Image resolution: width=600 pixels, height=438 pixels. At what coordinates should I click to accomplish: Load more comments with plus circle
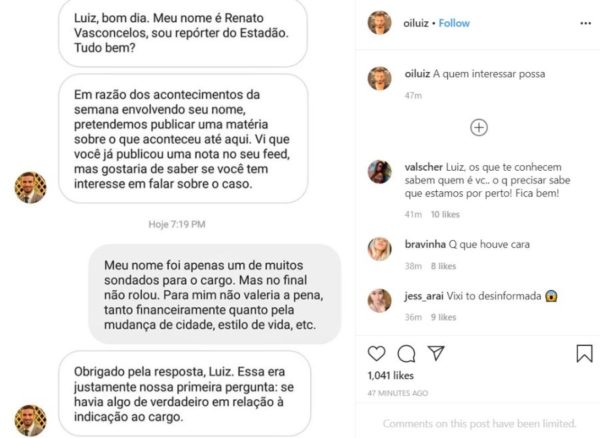479,128
